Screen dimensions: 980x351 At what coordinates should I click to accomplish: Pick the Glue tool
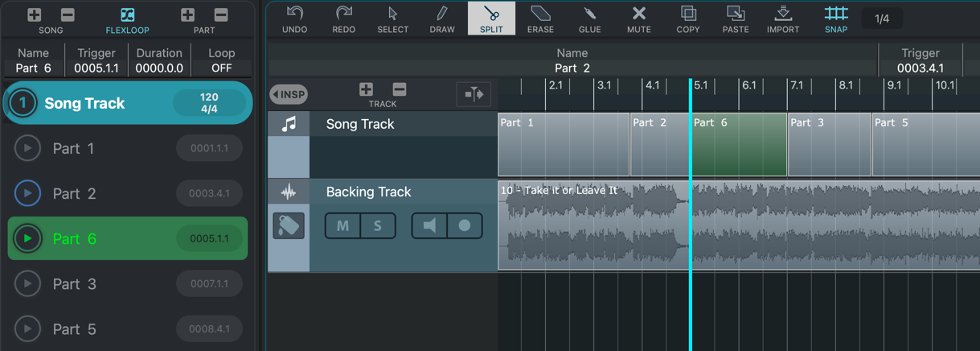[x=589, y=18]
